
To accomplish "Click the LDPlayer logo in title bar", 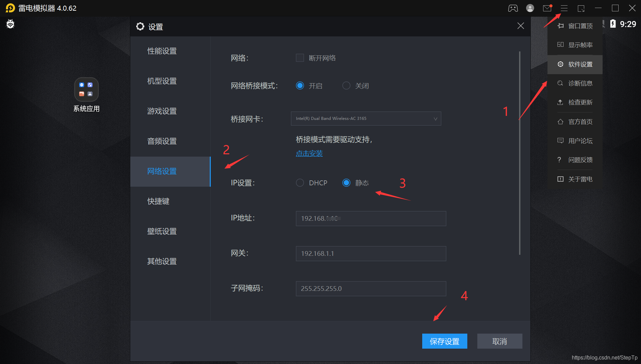I will [10, 8].
